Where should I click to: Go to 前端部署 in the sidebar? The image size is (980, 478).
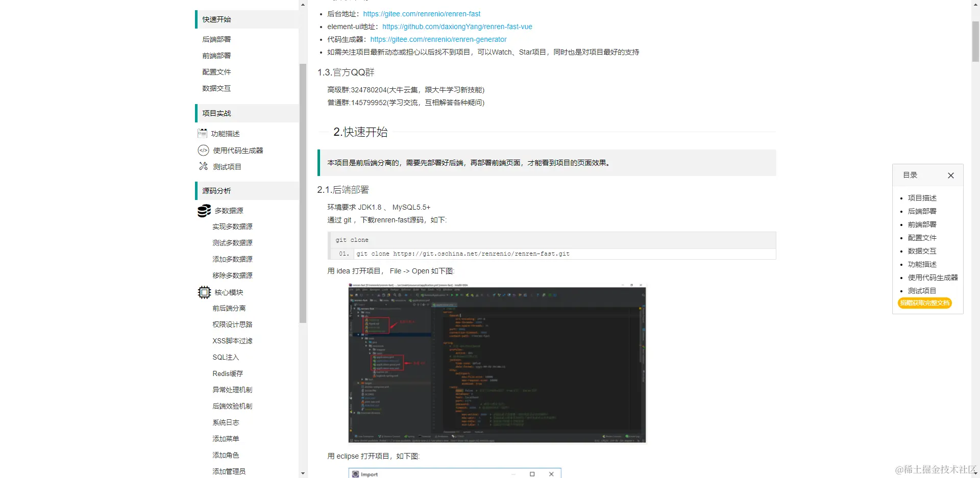(x=216, y=56)
